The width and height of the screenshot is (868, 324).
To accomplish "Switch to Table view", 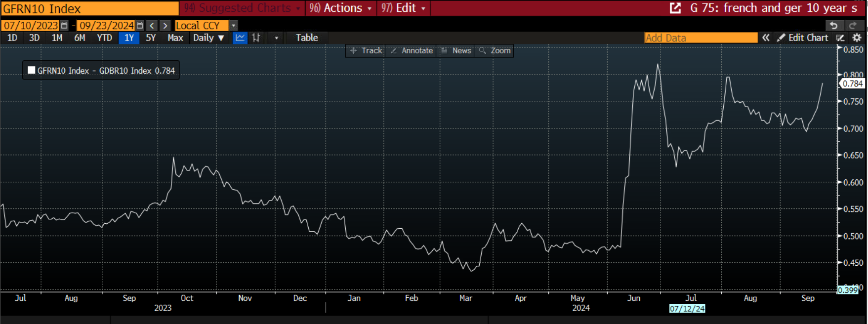I will 307,38.
